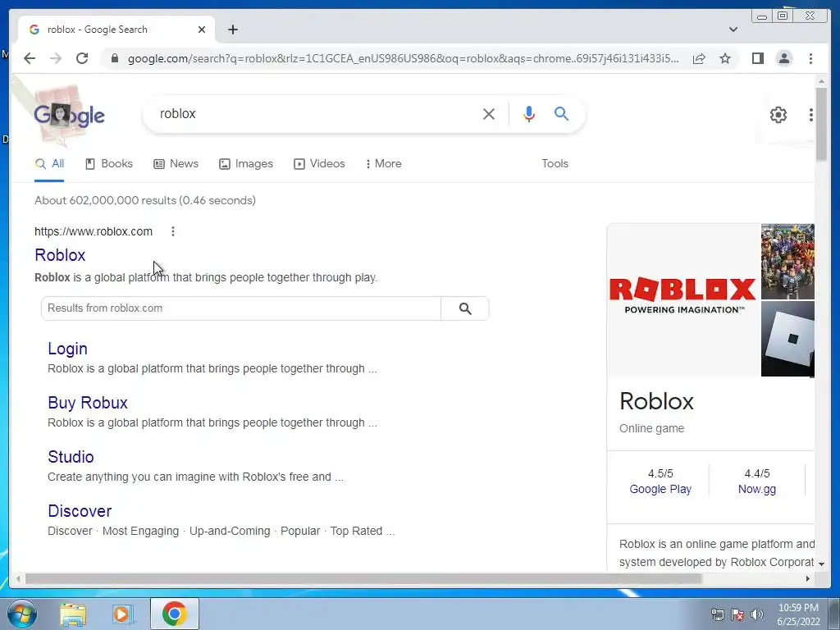This screenshot has height=630, width=840.
Task: Switch to the Books tab
Action: click(x=109, y=164)
